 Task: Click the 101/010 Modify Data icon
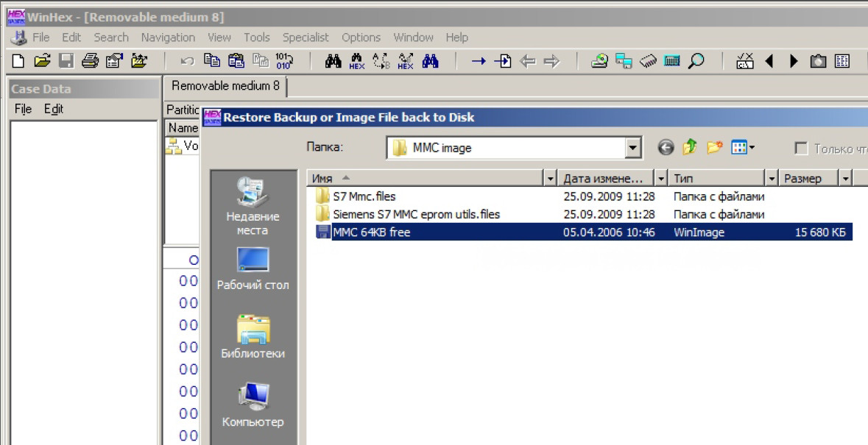click(x=284, y=61)
